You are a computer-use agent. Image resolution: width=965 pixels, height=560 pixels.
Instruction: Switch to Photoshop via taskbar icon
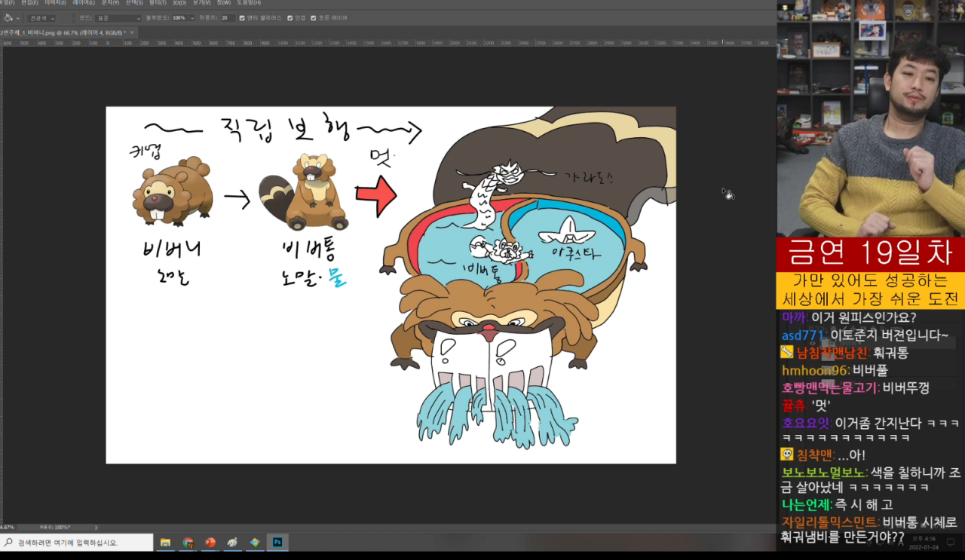point(277,542)
